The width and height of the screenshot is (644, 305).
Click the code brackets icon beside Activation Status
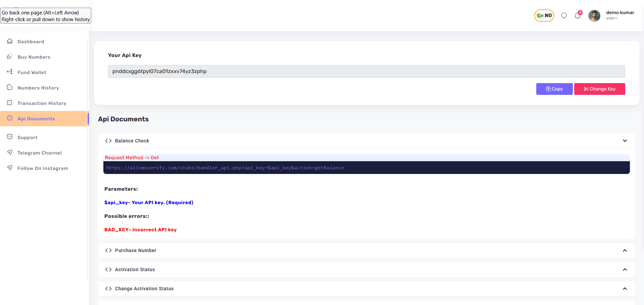(108, 269)
